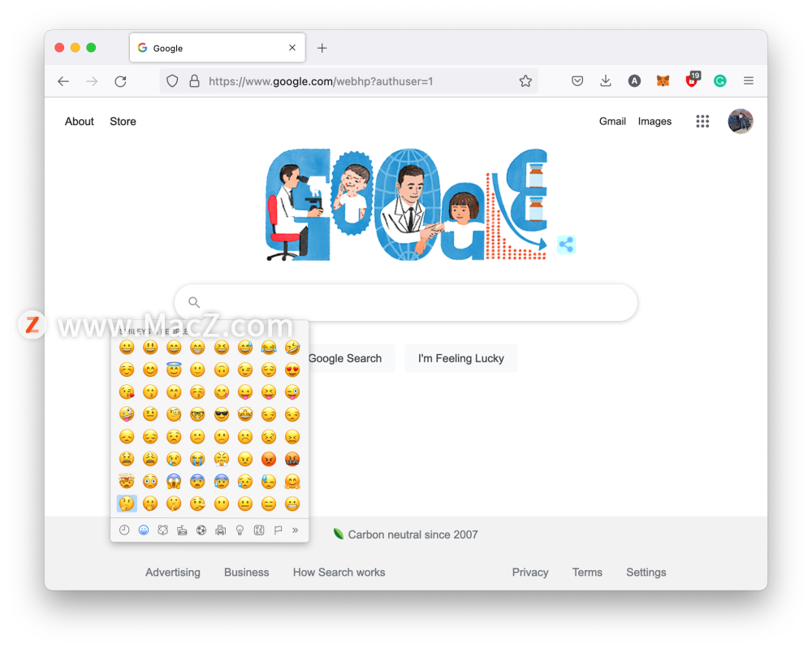Open Privacy footer link

(529, 573)
